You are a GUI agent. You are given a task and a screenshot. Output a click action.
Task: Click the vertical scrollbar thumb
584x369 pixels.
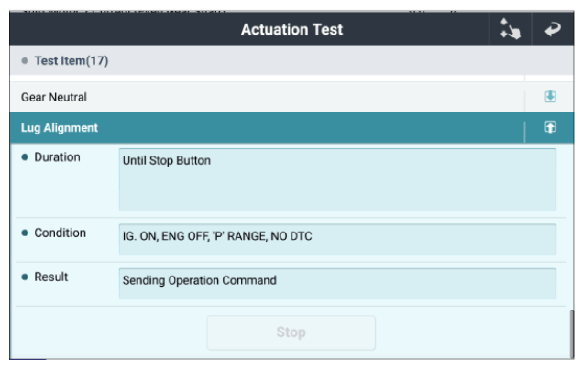coord(572,334)
